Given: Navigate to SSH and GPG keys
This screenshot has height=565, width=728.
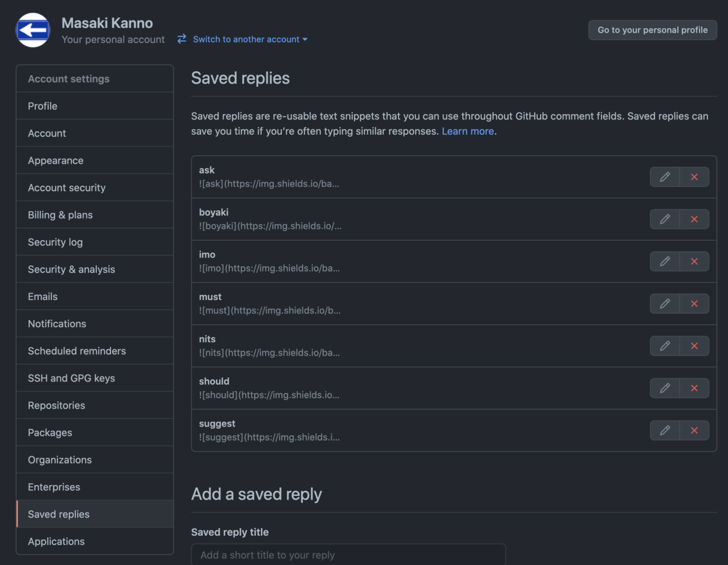Looking at the screenshot, I should [x=71, y=378].
